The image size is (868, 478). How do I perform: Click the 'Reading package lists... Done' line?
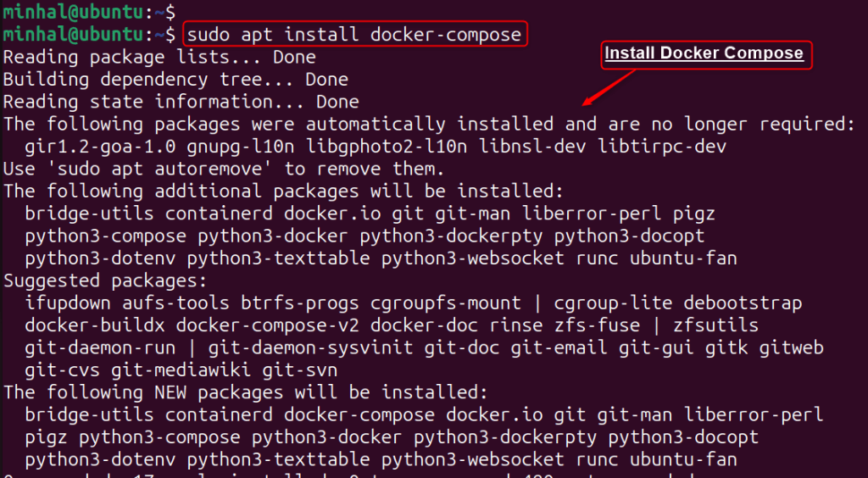[x=159, y=57]
